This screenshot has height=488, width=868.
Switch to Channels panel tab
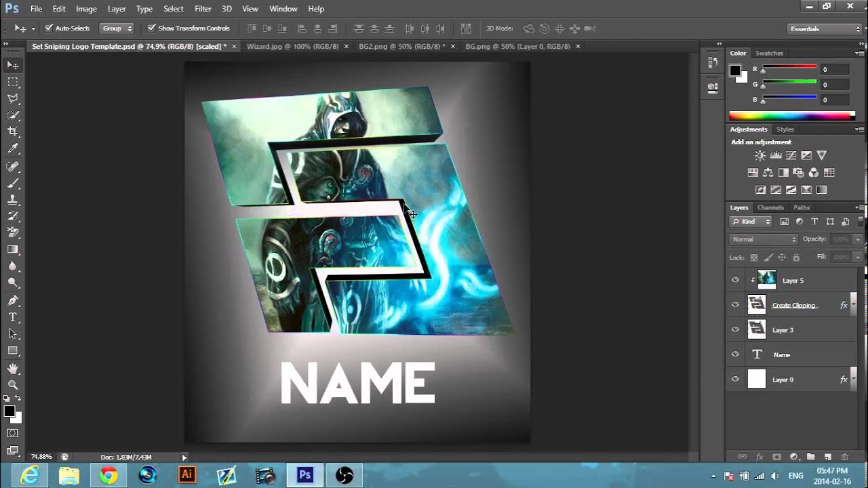[770, 207]
